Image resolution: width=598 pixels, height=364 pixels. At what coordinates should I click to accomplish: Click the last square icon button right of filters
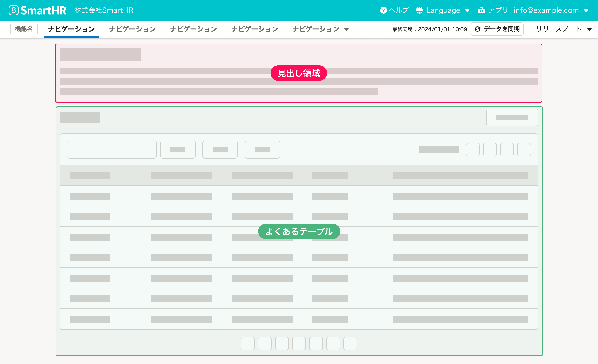tap(524, 150)
